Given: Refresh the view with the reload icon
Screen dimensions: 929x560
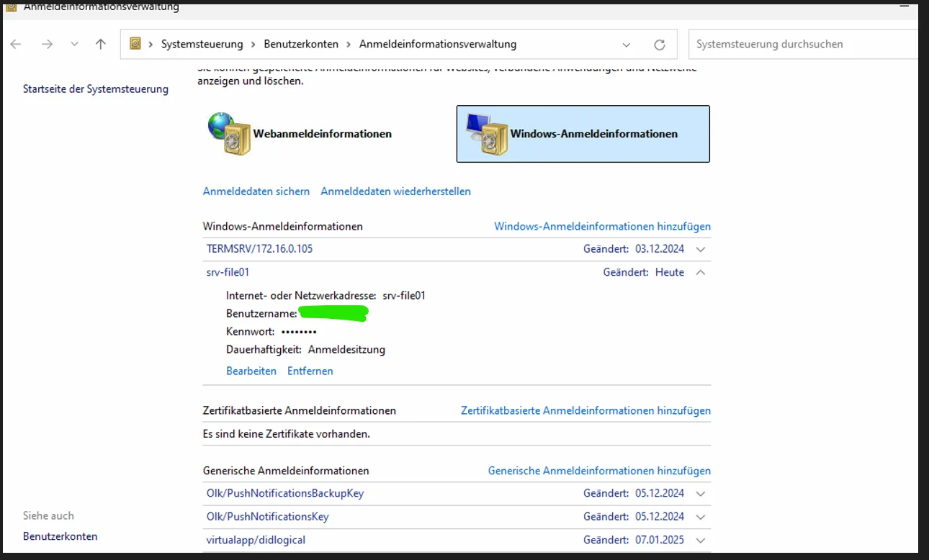Looking at the screenshot, I should coord(659,45).
